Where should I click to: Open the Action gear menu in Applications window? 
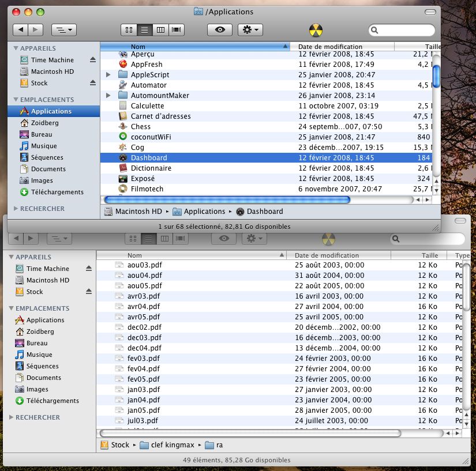coord(250,30)
